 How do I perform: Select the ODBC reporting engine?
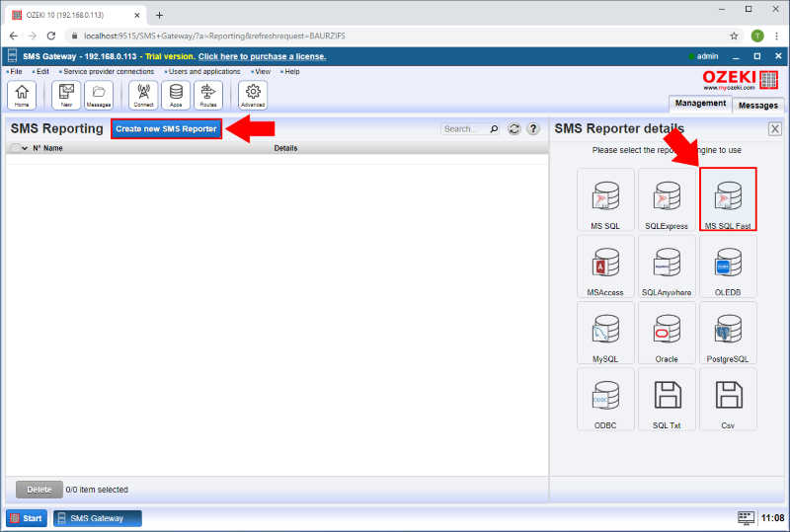[605, 399]
